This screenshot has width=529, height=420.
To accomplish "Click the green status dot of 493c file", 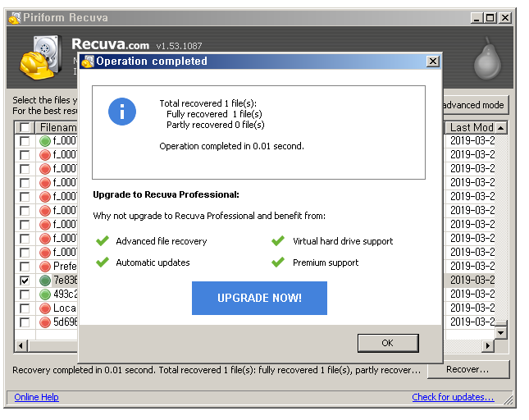I will [x=45, y=294].
